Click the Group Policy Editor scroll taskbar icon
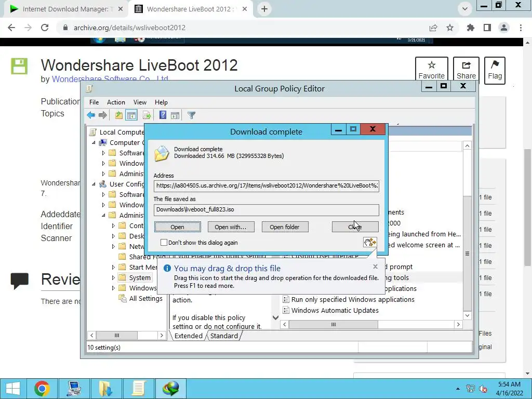The width and height of the screenshot is (532, 399). pyautogui.click(x=138, y=389)
